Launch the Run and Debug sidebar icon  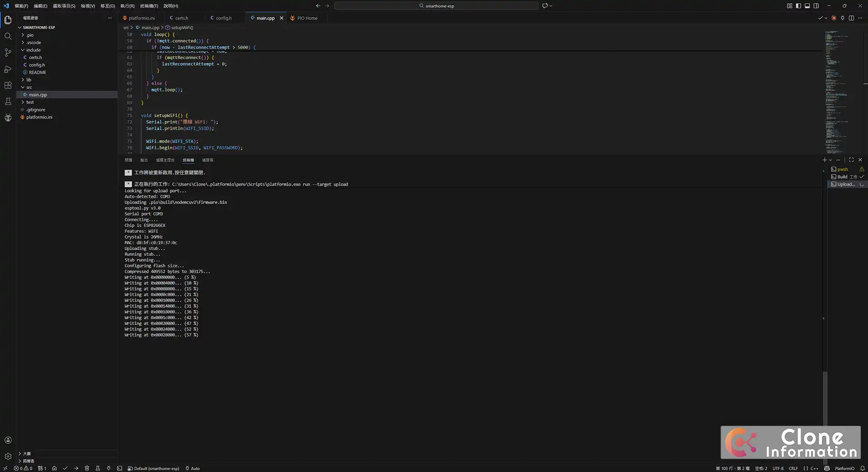8,69
